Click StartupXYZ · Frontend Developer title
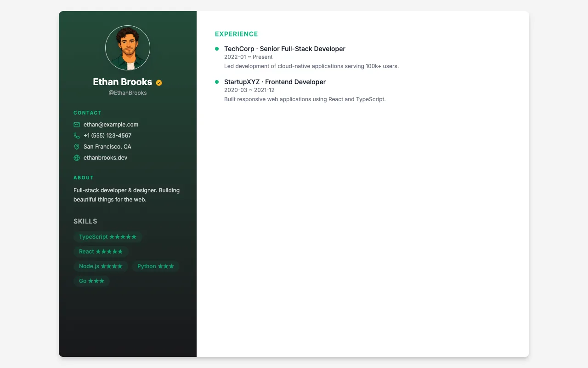 (275, 82)
